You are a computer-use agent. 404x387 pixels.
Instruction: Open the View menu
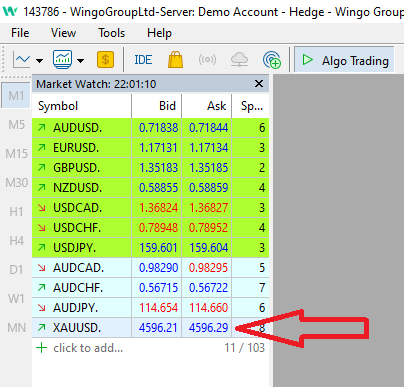tap(63, 33)
